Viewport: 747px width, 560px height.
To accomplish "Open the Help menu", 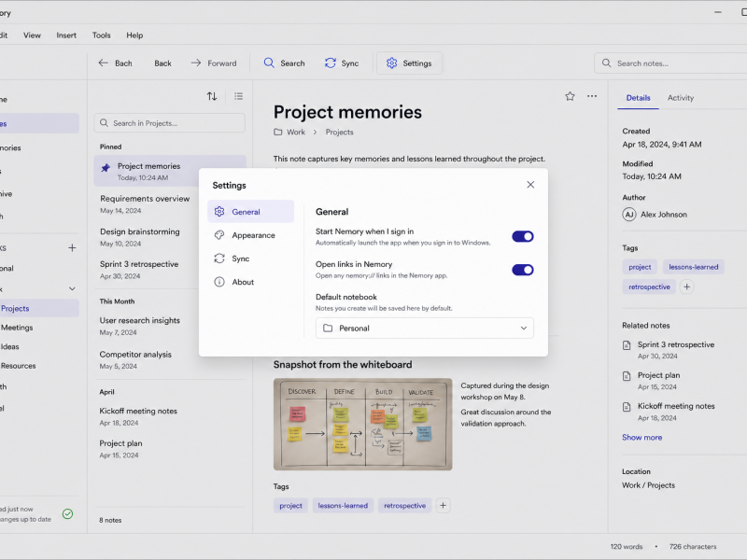I will click(134, 35).
